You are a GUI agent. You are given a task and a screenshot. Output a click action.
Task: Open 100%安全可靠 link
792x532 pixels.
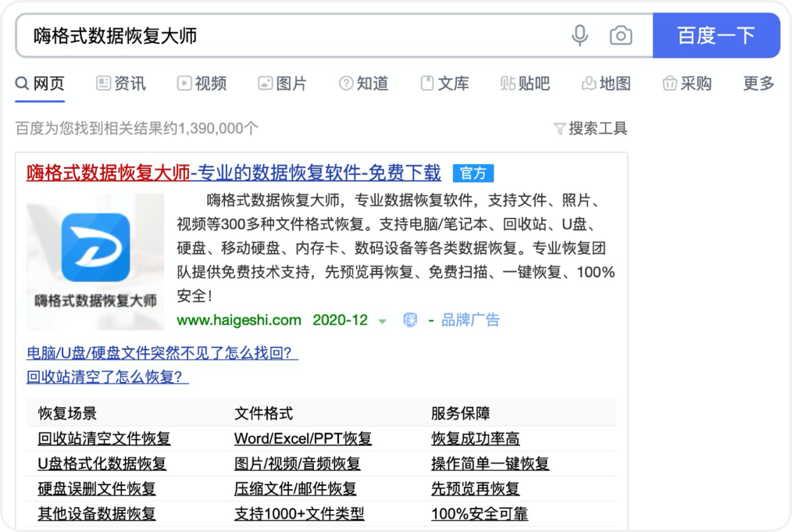[480, 514]
